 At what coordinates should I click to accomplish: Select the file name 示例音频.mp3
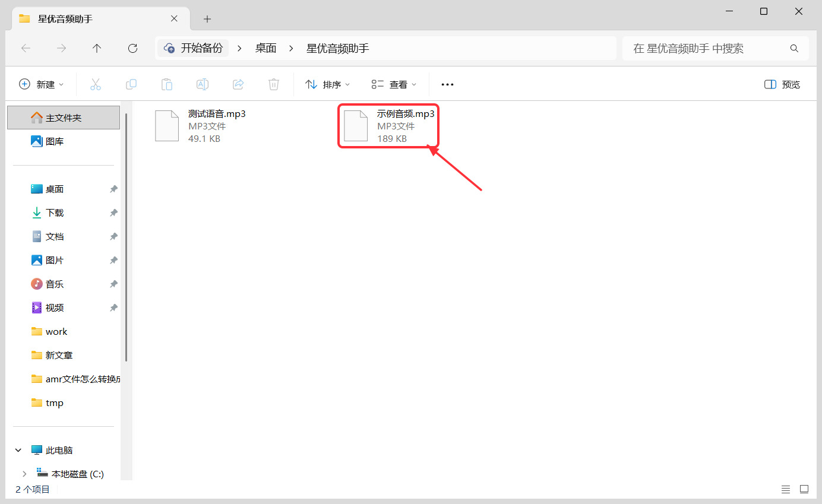tap(406, 114)
